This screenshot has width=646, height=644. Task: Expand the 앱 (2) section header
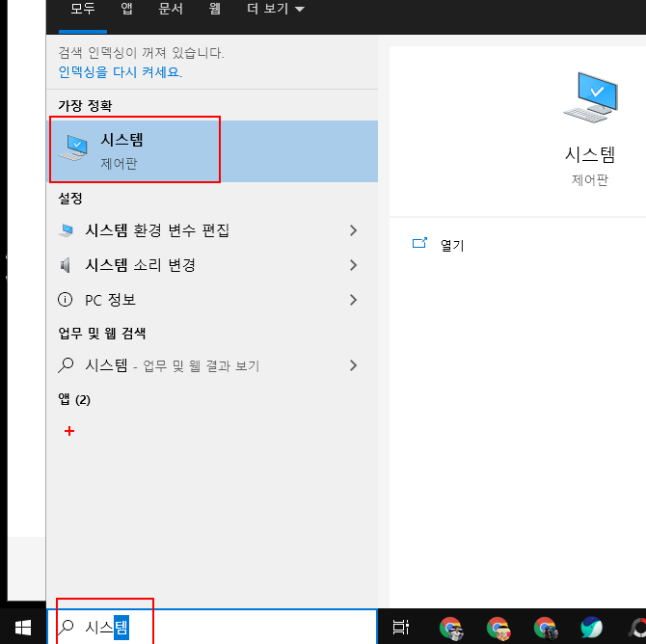pos(74,399)
